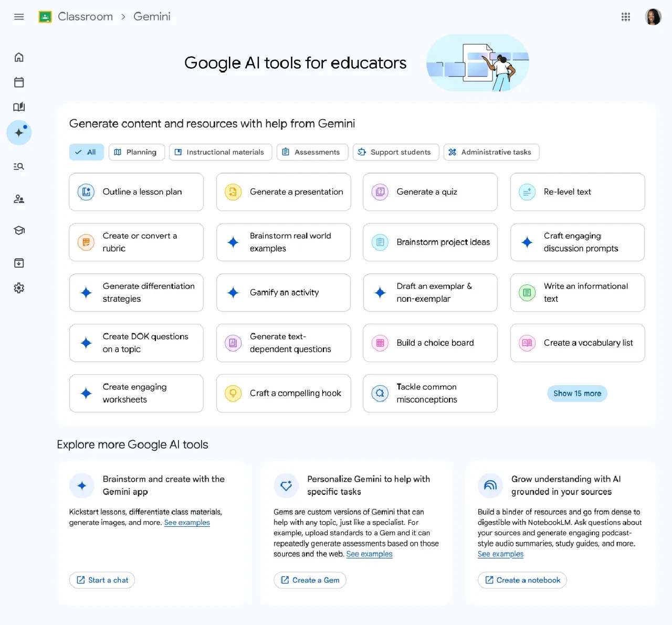The width and height of the screenshot is (672, 625).
Task: Click the green Classroom logo icon
Action: [45, 16]
